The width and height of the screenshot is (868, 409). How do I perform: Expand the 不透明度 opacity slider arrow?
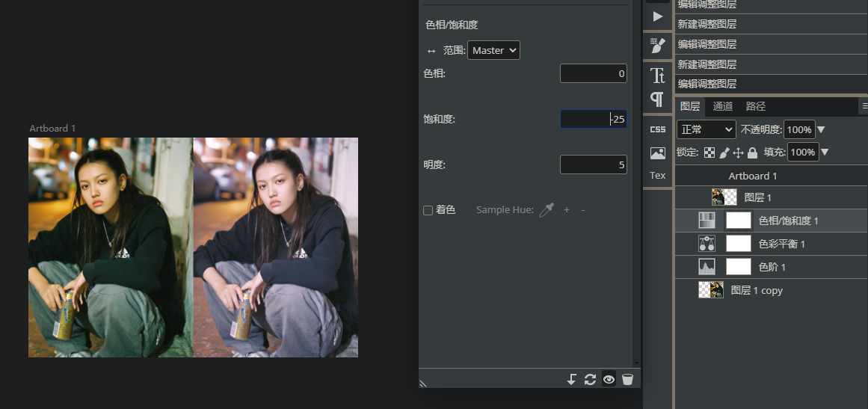click(821, 129)
